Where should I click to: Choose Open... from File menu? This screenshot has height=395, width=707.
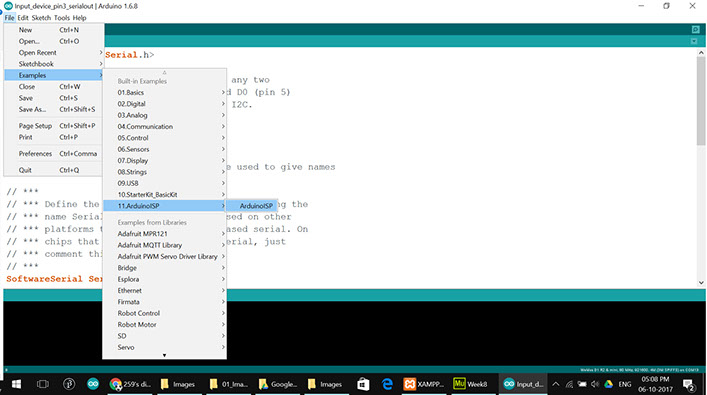(x=54, y=41)
